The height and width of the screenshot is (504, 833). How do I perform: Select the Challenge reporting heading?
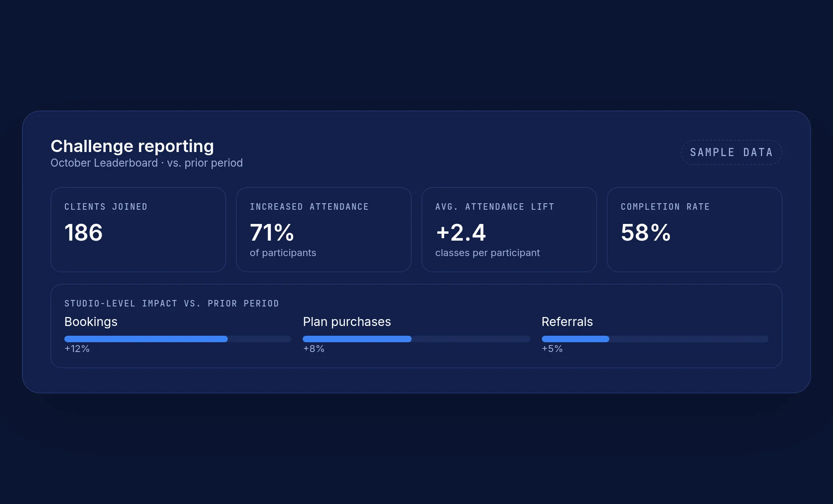coord(132,146)
